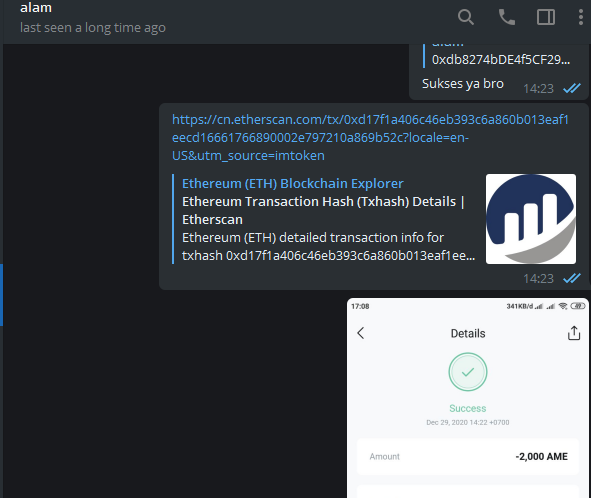Click the quoted reply 0xdb8274bDE4f5CF29 address
The width and height of the screenshot is (591, 498).
tap(501, 60)
